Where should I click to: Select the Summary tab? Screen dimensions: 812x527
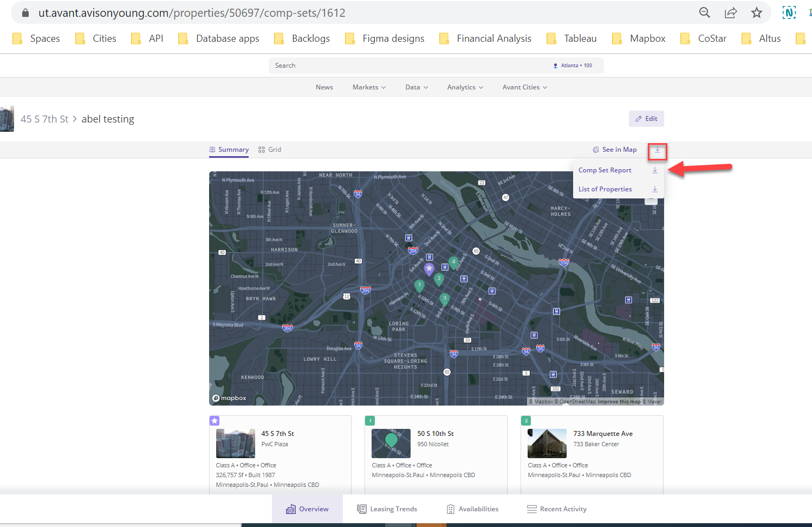[x=229, y=150]
